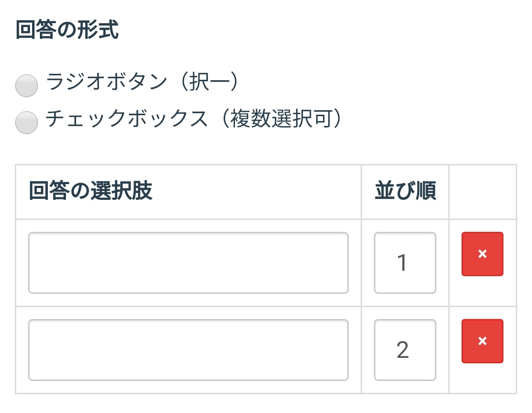Viewport: 532px width, 413px height.
Task: Focus the second answer choice text field
Action: 188,350
